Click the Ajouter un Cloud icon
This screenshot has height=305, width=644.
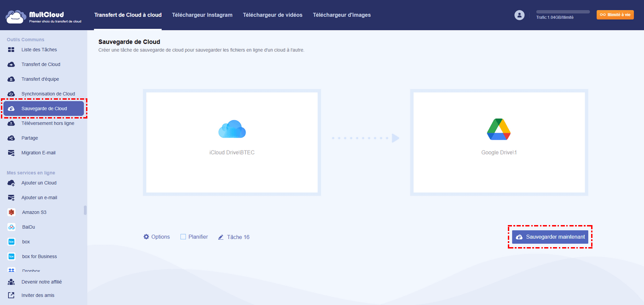point(11,183)
